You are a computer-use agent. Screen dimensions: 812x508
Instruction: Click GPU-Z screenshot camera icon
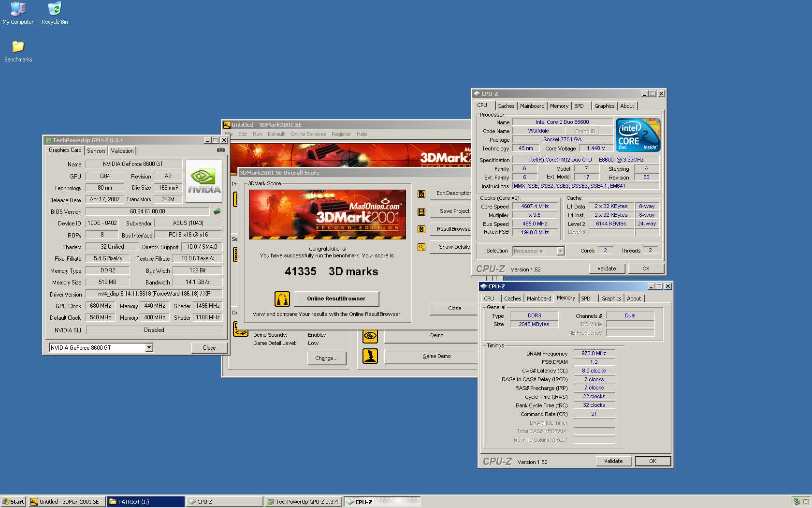tap(220, 150)
